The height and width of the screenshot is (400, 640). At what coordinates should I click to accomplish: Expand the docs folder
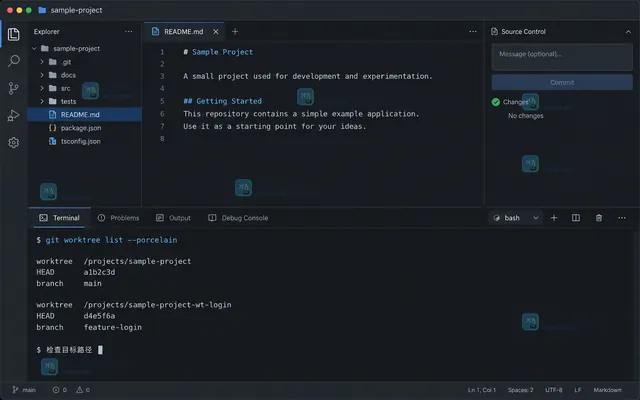[x=42, y=75]
